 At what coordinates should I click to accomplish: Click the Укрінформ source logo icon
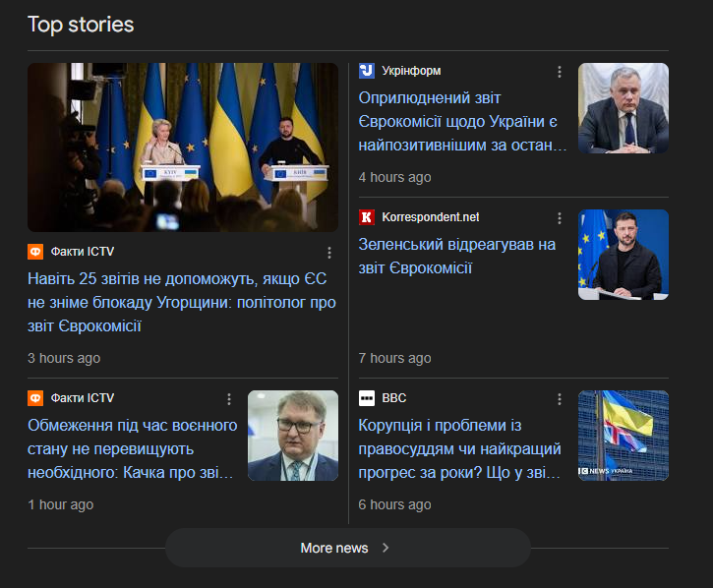coord(367,71)
